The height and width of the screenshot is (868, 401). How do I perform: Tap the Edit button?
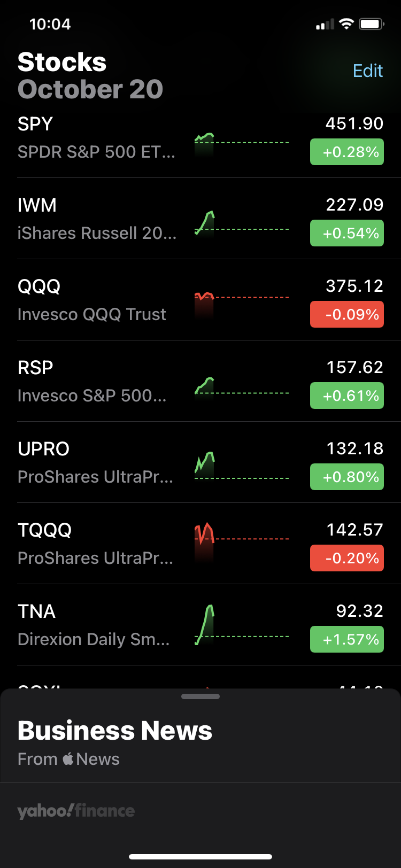[x=368, y=71]
